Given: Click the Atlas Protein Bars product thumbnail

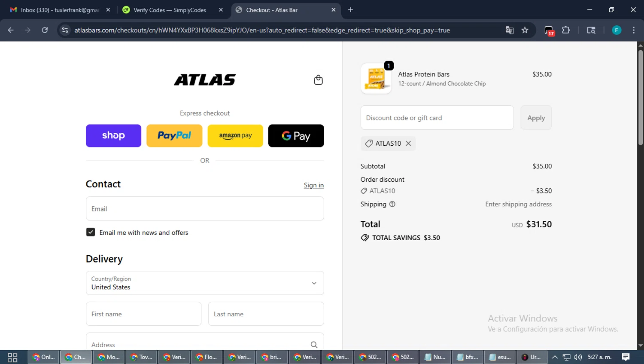Looking at the screenshot, I should (376, 79).
